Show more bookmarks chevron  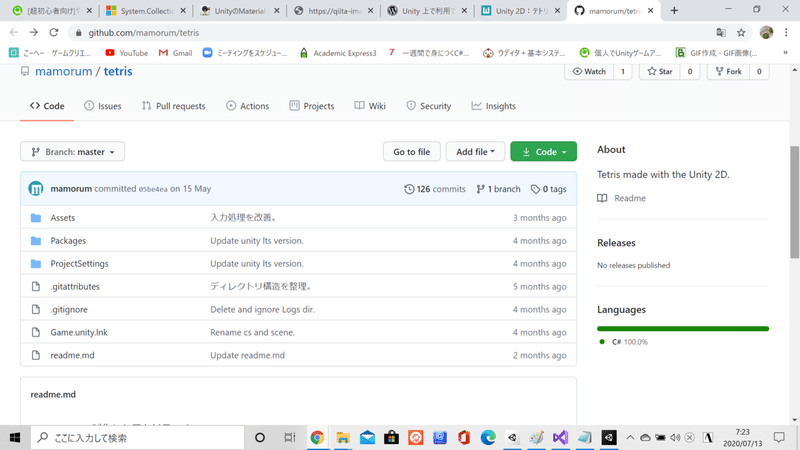786,53
